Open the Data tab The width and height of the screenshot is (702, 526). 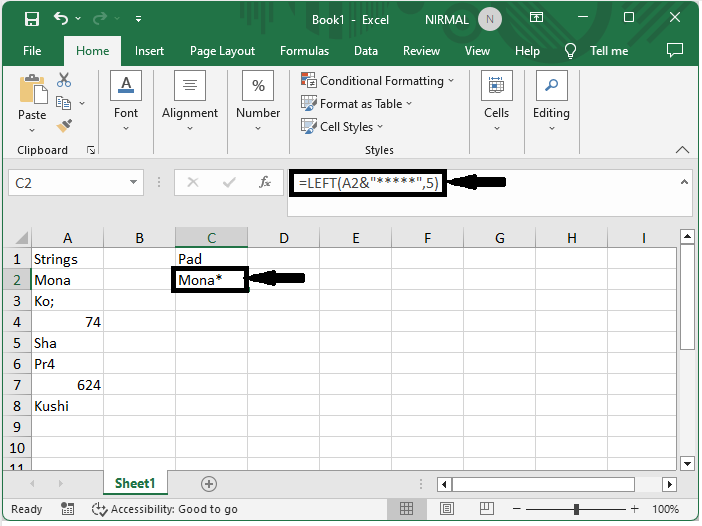(366, 51)
